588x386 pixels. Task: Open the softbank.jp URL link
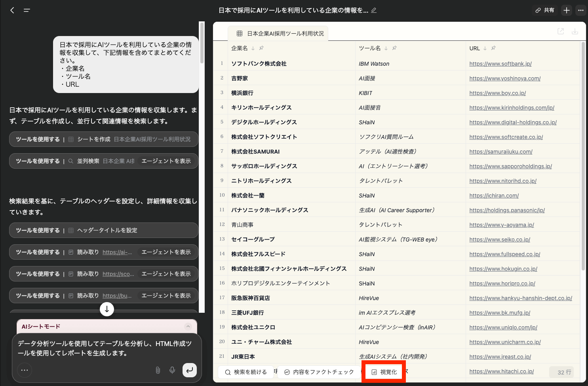click(500, 64)
